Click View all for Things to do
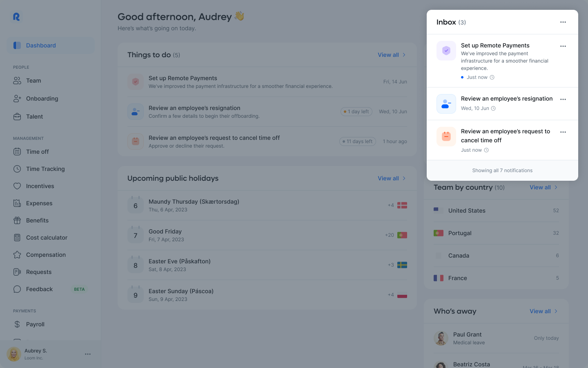This screenshot has width=588, height=368. pos(392,55)
